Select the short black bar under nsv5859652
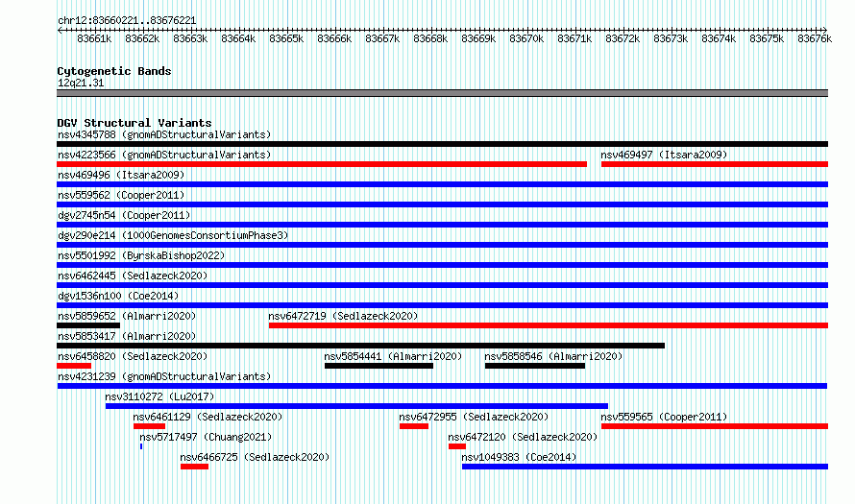Image resolution: width=855 pixels, height=504 pixels. 88,325
